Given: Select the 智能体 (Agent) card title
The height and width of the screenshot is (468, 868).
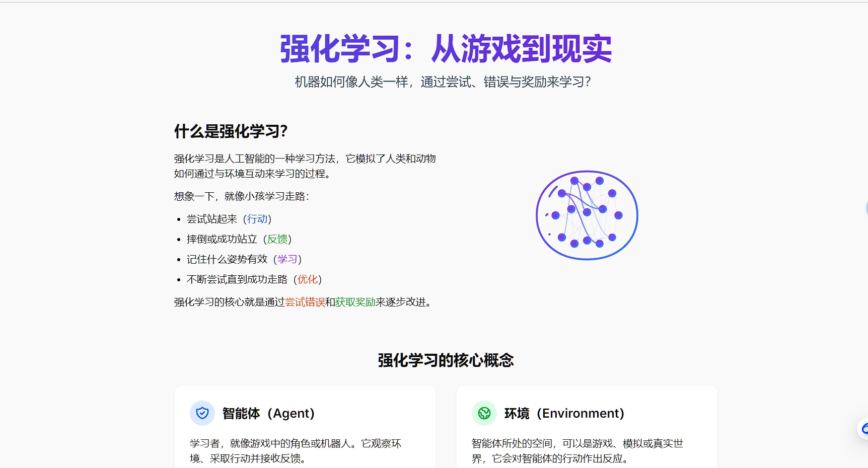Looking at the screenshot, I should coord(267,413).
